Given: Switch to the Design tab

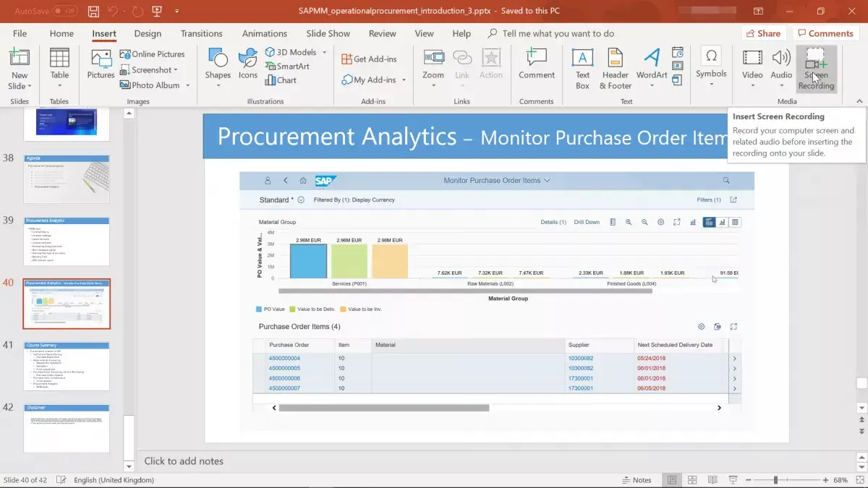Looking at the screenshot, I should [x=148, y=33].
